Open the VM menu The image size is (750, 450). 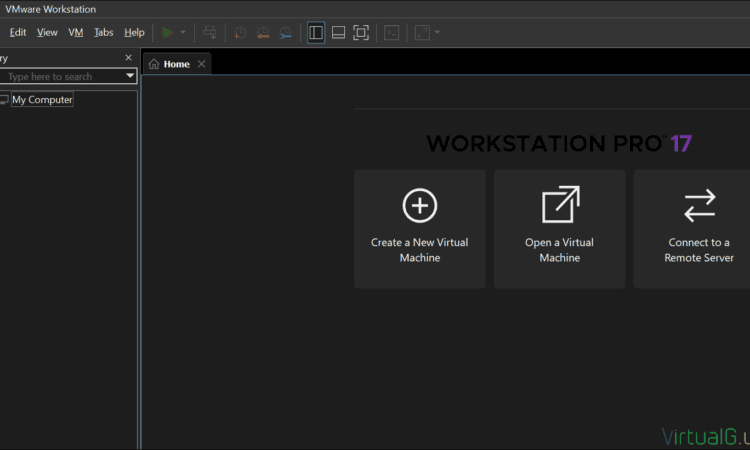(76, 32)
